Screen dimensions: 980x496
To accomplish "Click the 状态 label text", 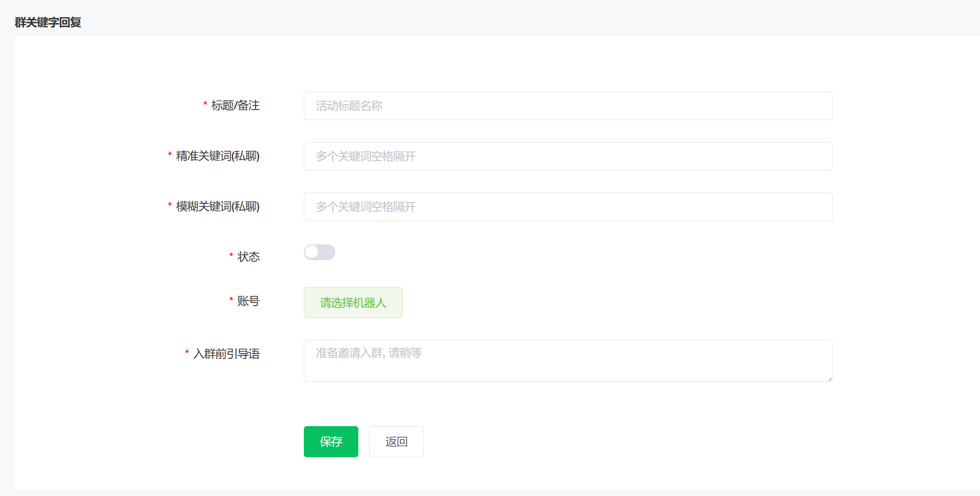I will [248, 257].
